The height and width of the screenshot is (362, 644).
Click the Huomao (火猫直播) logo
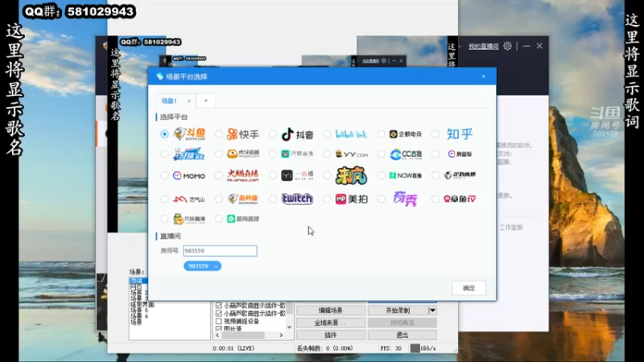pos(243,175)
